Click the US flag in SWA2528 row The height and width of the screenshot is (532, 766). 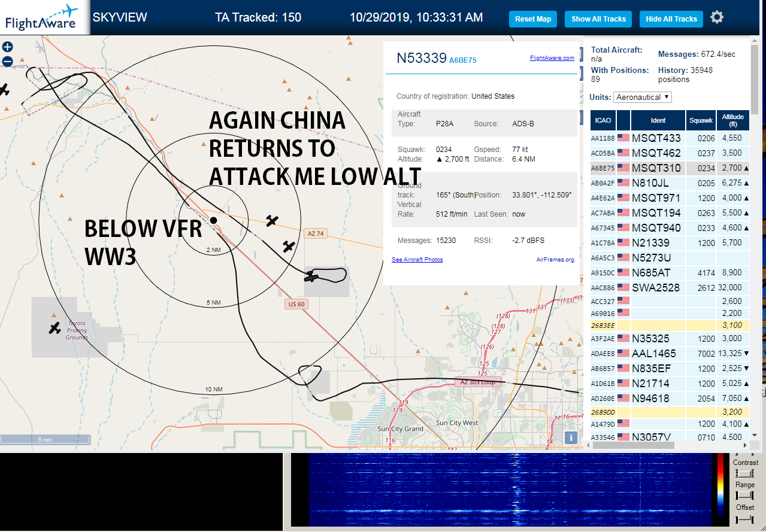click(623, 287)
